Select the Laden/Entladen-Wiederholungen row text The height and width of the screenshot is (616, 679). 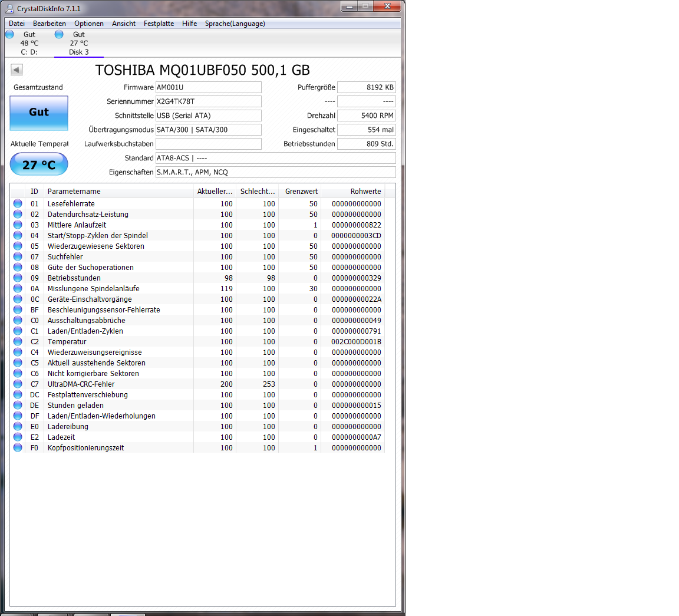tap(101, 416)
